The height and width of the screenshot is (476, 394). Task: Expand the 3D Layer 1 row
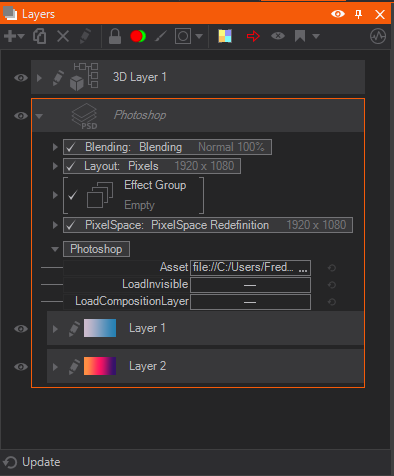39,78
